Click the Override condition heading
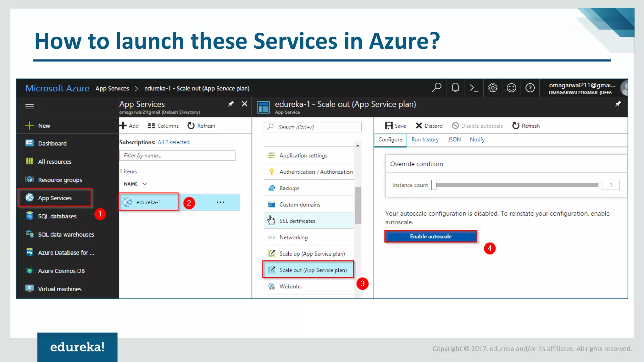Image resolution: width=644 pixels, height=362 pixels. [416, 164]
